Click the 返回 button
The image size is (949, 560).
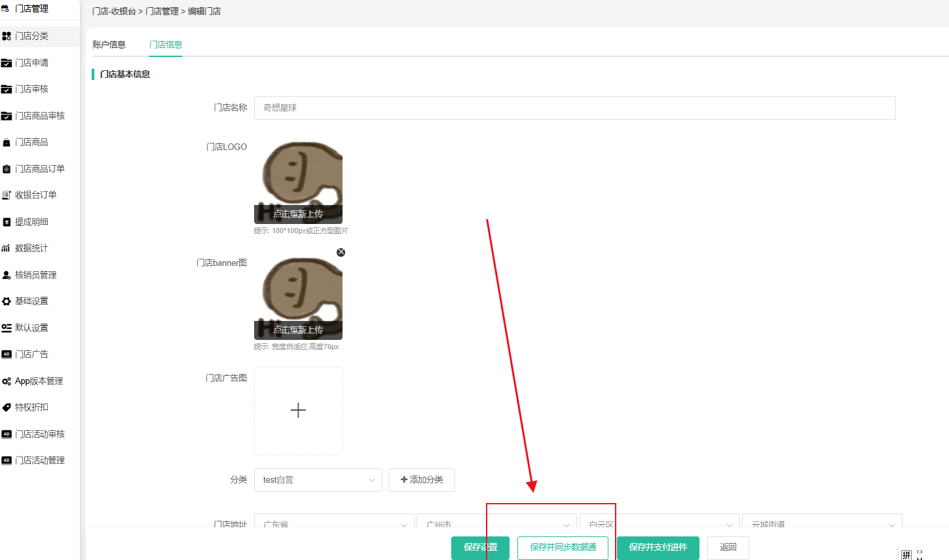point(728,548)
